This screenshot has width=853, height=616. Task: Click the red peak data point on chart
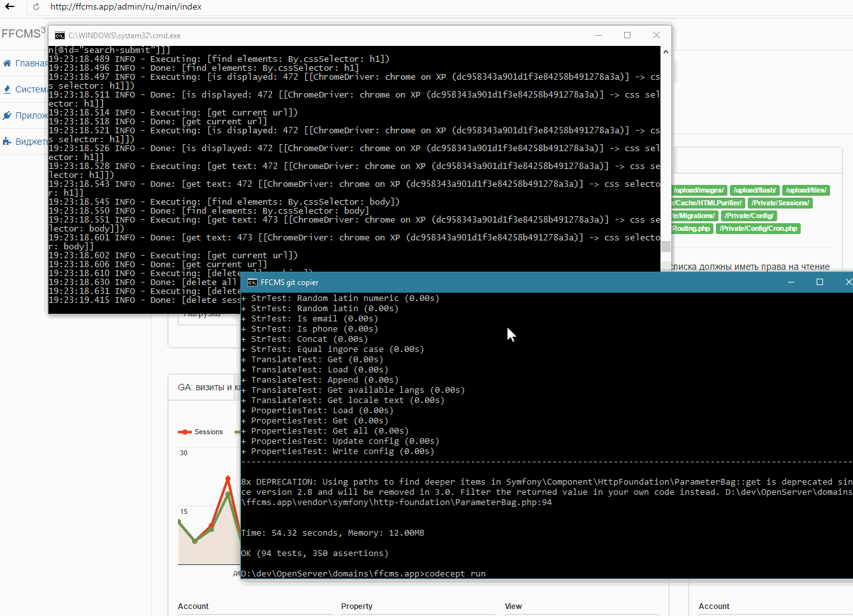pos(228,478)
